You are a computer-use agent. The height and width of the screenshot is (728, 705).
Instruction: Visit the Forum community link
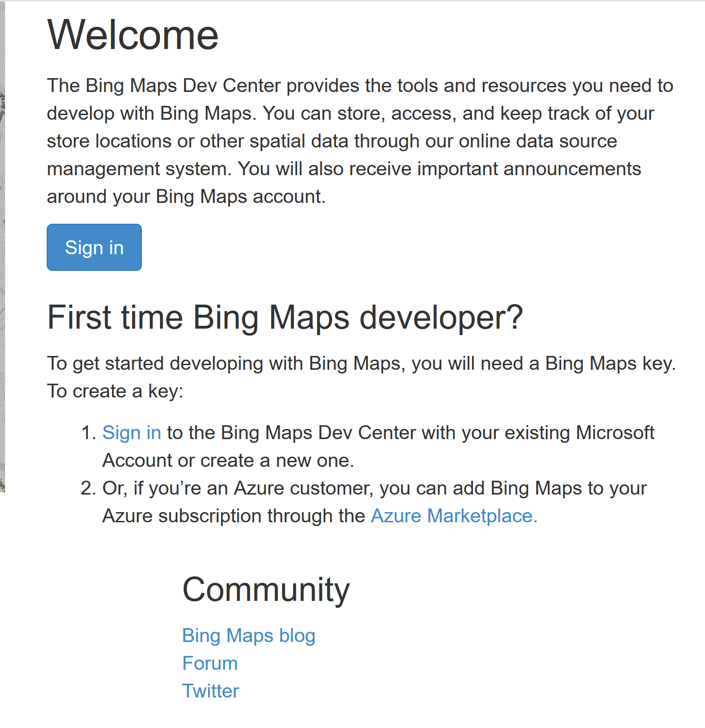(210, 663)
